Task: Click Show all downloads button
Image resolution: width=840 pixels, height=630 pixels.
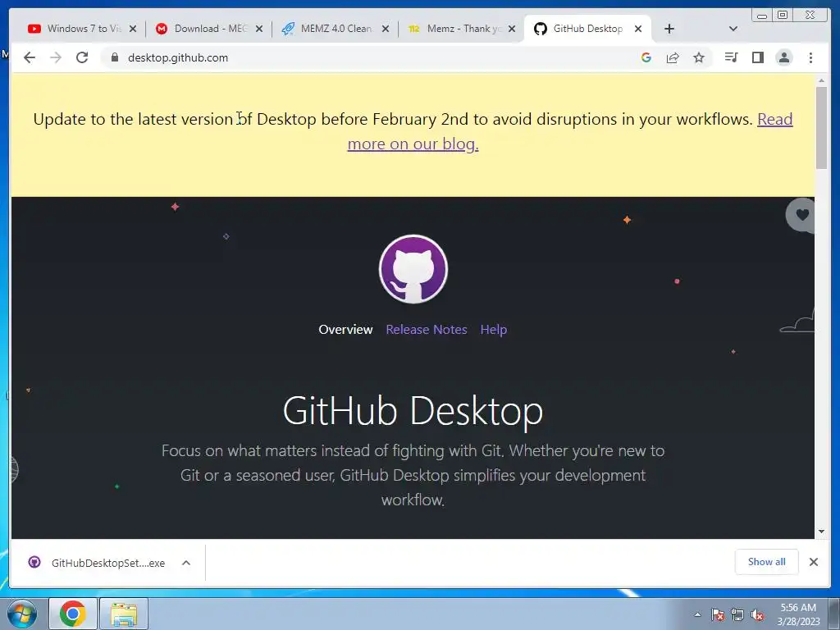Action: tap(767, 561)
